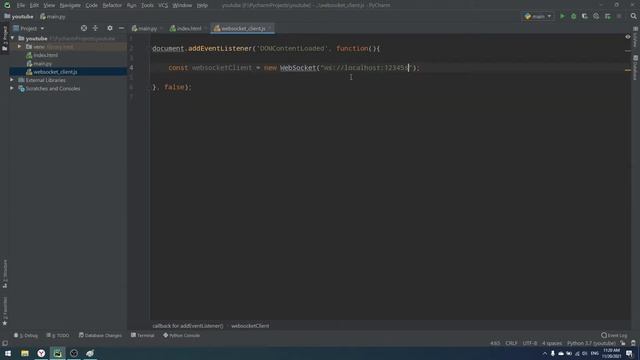Open the Windows Start menu

click(8, 353)
